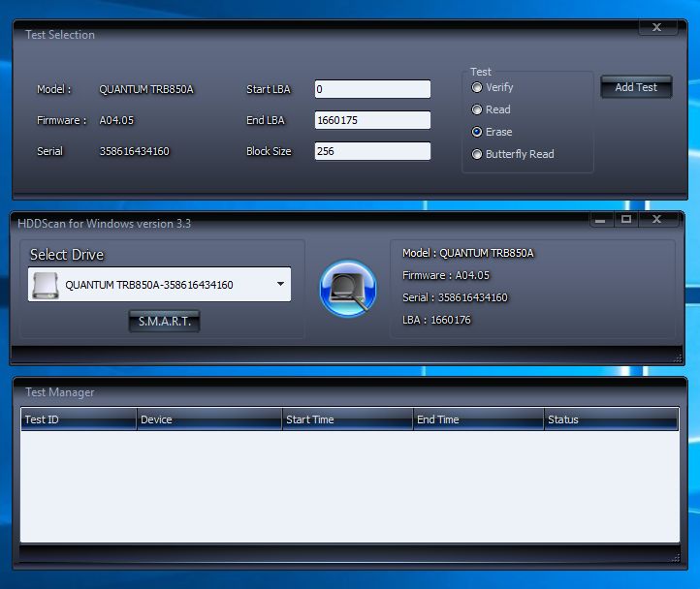700x589 pixels.
Task: Click model value in Test Selection window
Action: 146,89
